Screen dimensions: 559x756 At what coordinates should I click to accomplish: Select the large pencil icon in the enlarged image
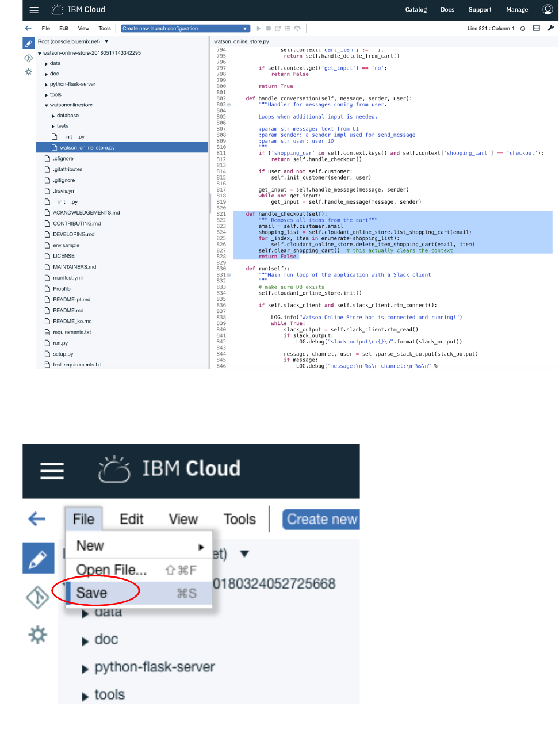[38, 558]
